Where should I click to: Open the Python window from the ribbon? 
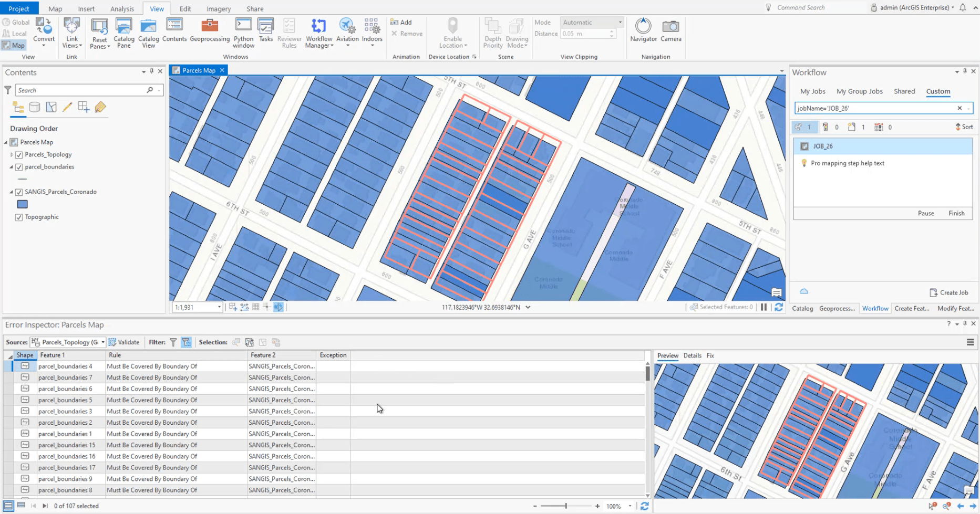(x=243, y=33)
